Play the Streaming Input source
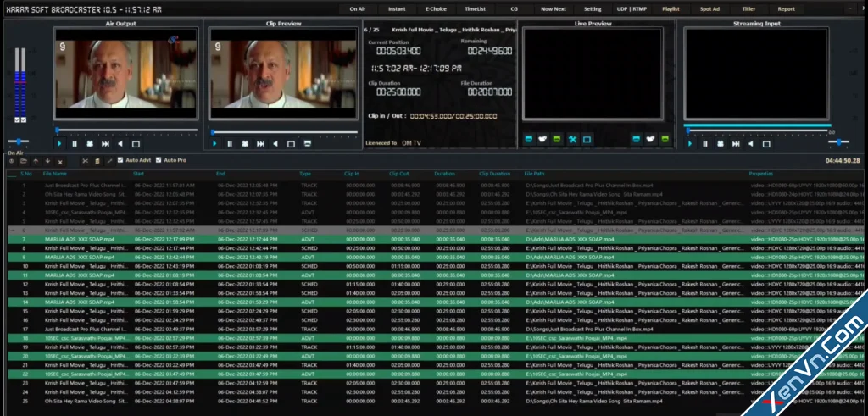 tap(690, 144)
